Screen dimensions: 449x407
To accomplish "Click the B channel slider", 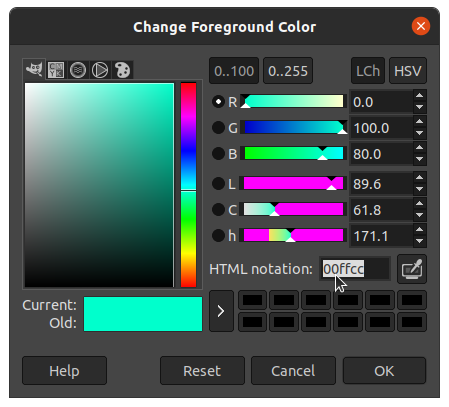I will pos(294,153).
